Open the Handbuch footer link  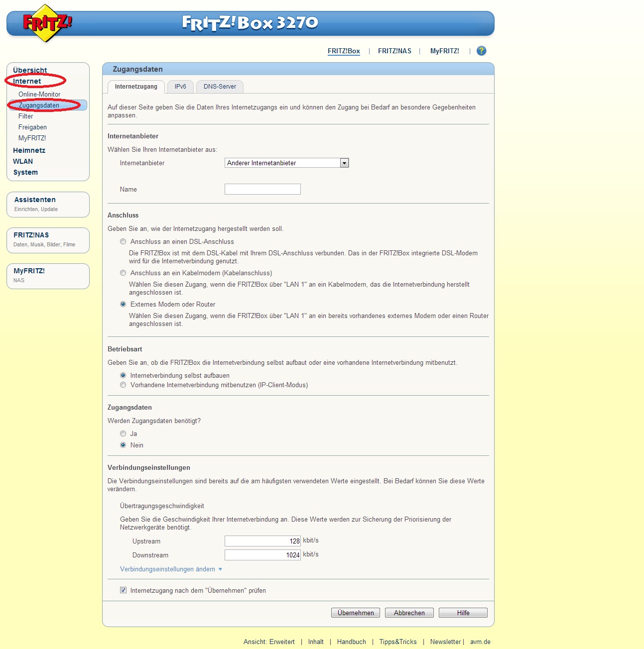click(x=351, y=642)
